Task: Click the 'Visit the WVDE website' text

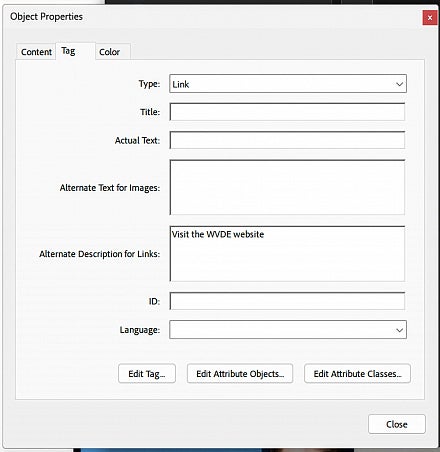Action: pos(218,234)
